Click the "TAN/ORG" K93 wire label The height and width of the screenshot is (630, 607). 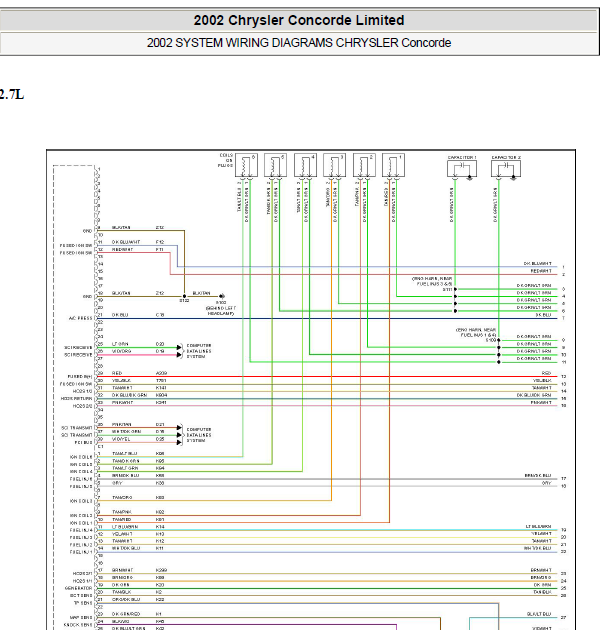(x=122, y=497)
